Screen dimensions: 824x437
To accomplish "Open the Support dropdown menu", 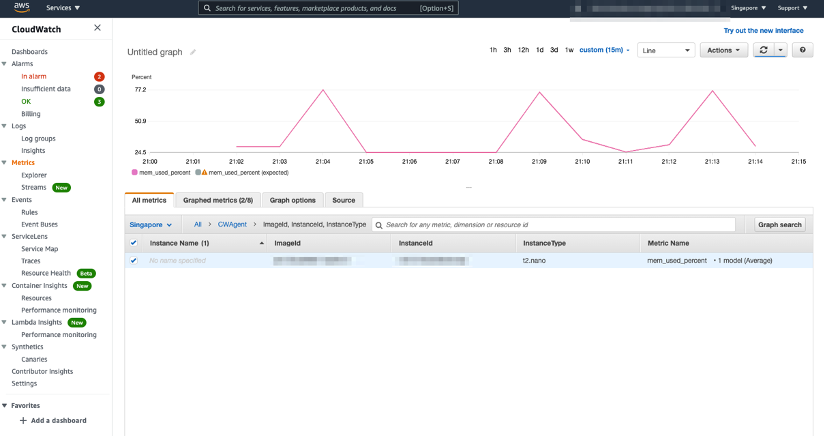I will (x=792, y=8).
